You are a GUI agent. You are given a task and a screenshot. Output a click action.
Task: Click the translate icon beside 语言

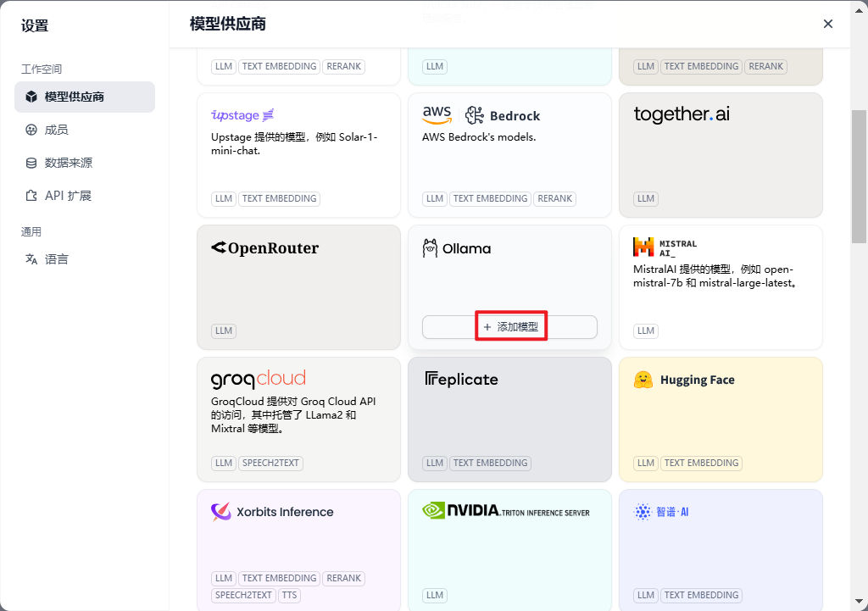click(x=31, y=259)
